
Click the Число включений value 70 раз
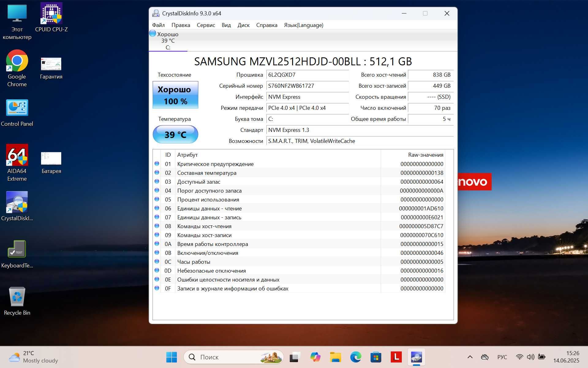click(x=431, y=108)
